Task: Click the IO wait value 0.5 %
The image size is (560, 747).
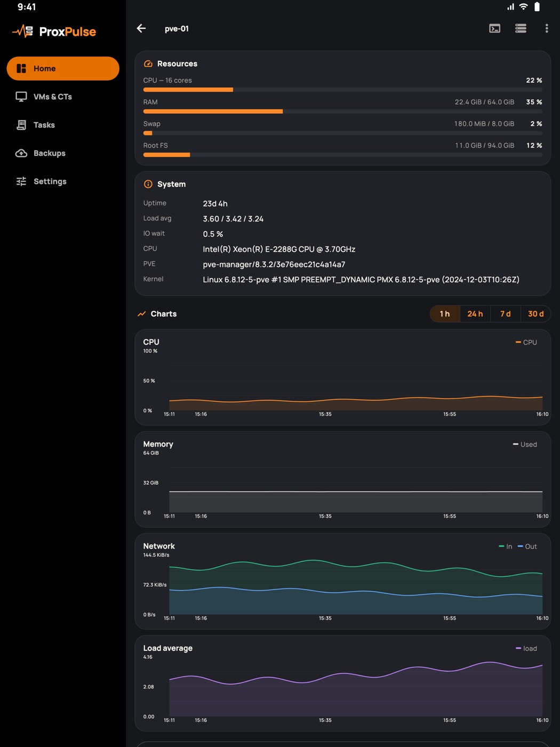Action: (213, 234)
